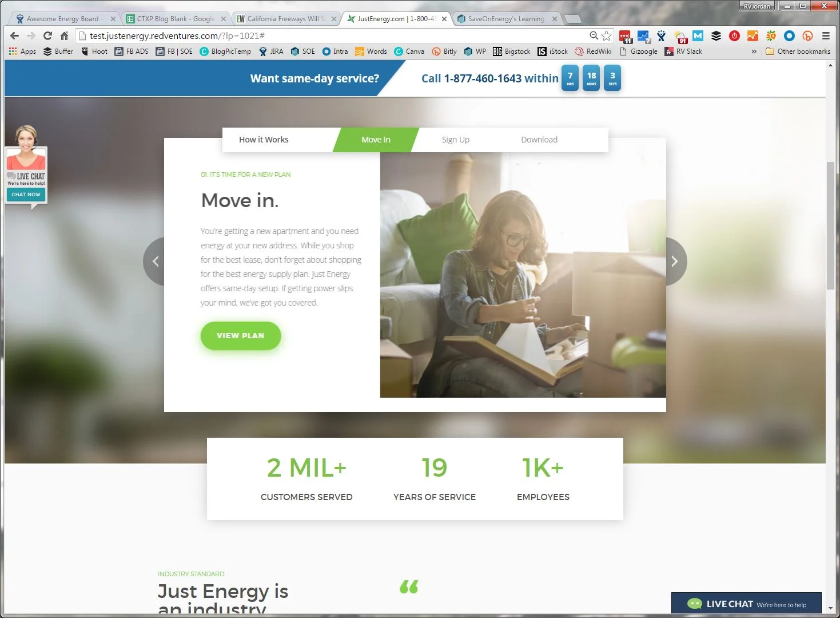Open the blue circle extension icon

tap(789, 35)
